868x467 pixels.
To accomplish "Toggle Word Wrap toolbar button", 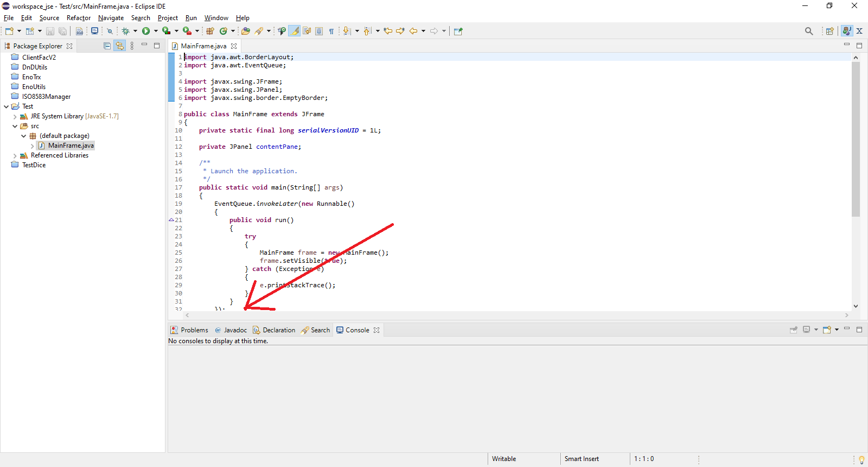I will click(307, 31).
